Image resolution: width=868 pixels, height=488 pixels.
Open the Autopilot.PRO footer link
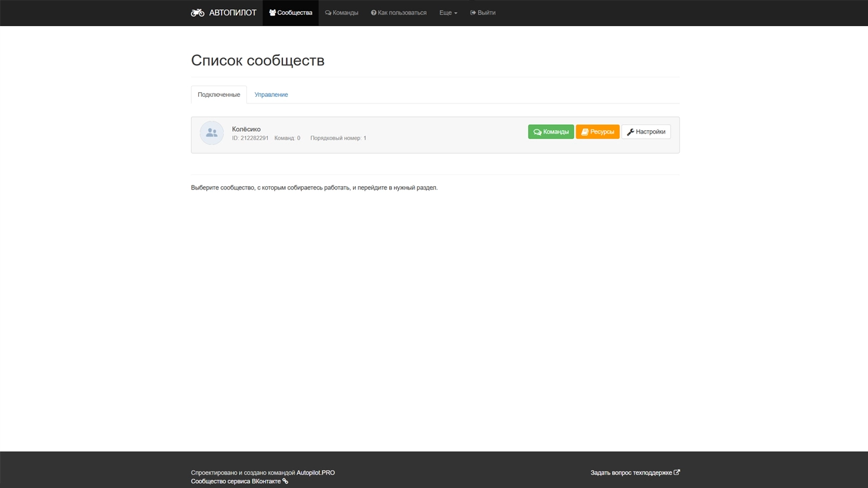point(315,473)
